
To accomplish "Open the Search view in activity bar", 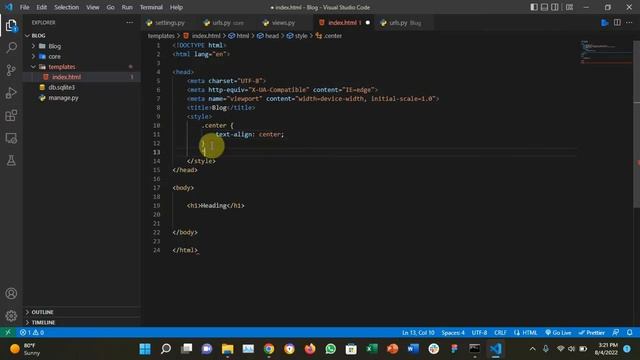I will [x=11, y=48].
